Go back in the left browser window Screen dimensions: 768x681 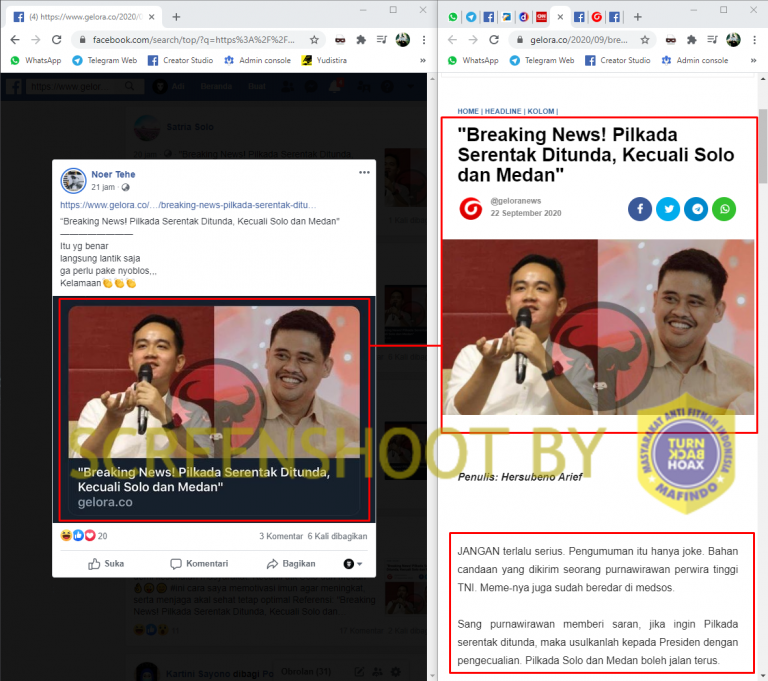pos(15,40)
